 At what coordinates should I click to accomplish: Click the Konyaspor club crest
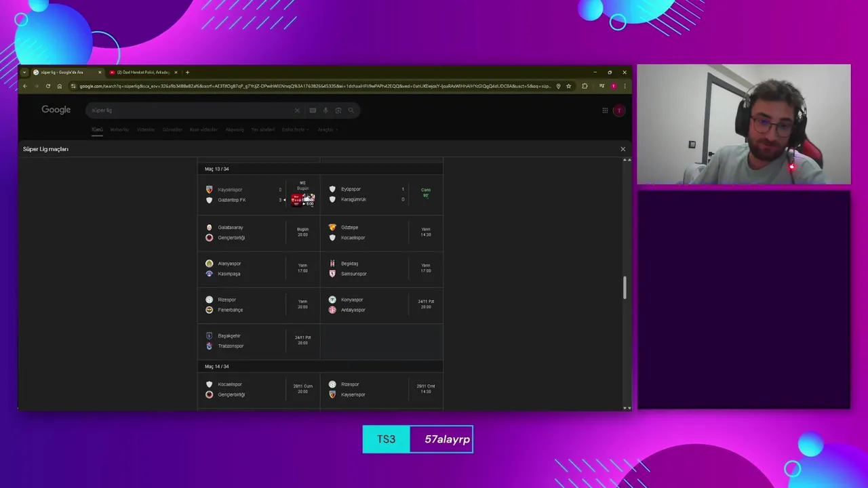(x=332, y=300)
